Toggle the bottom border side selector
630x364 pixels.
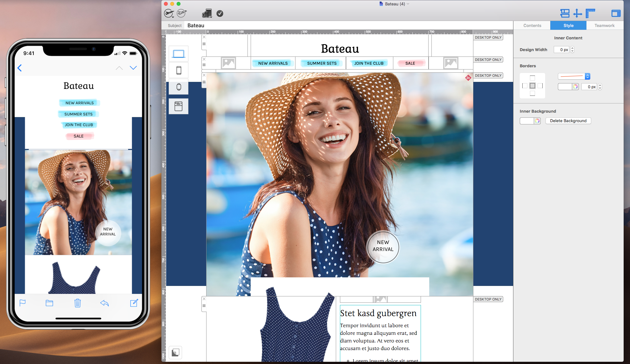coord(532,93)
